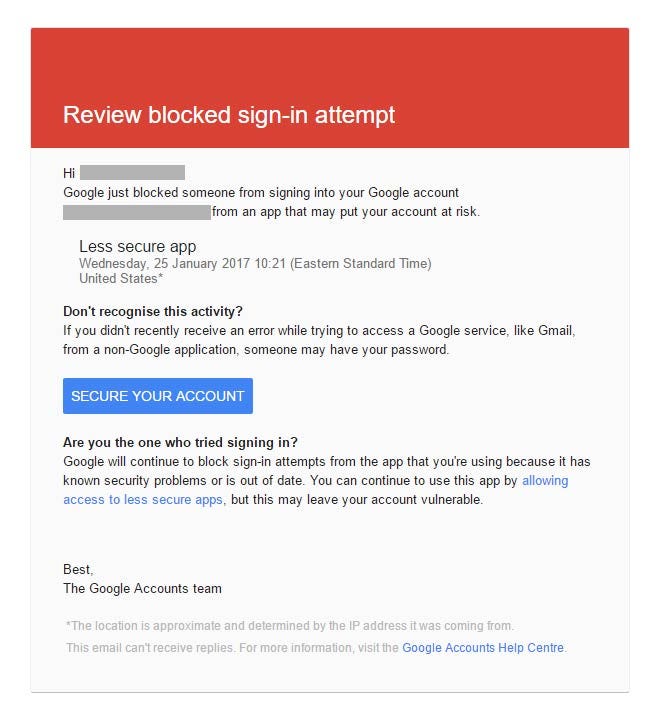Click the Don't recognise this activity? heading
Viewport: 670px width, 723px height.
coord(153,311)
